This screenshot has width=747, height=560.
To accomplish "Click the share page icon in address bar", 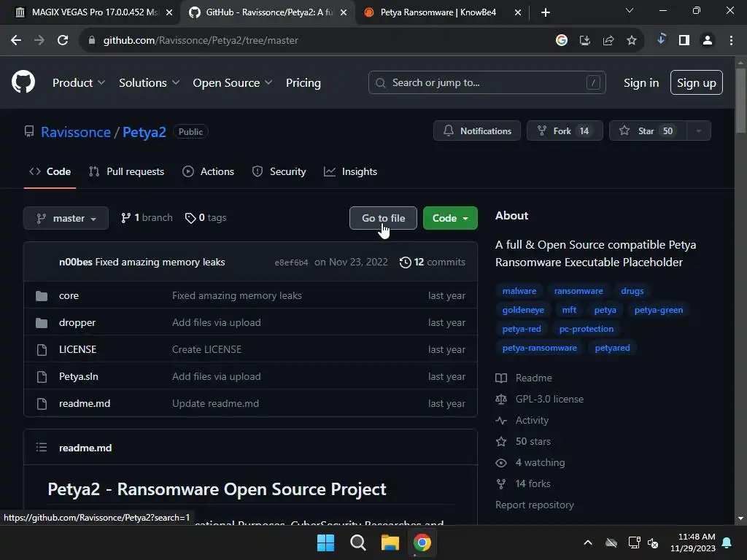I will point(608,41).
